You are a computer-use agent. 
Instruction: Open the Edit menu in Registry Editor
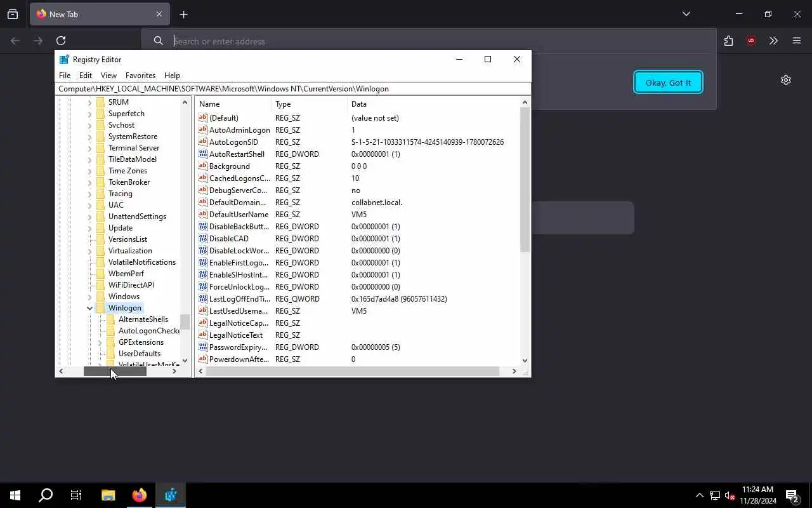(x=86, y=75)
